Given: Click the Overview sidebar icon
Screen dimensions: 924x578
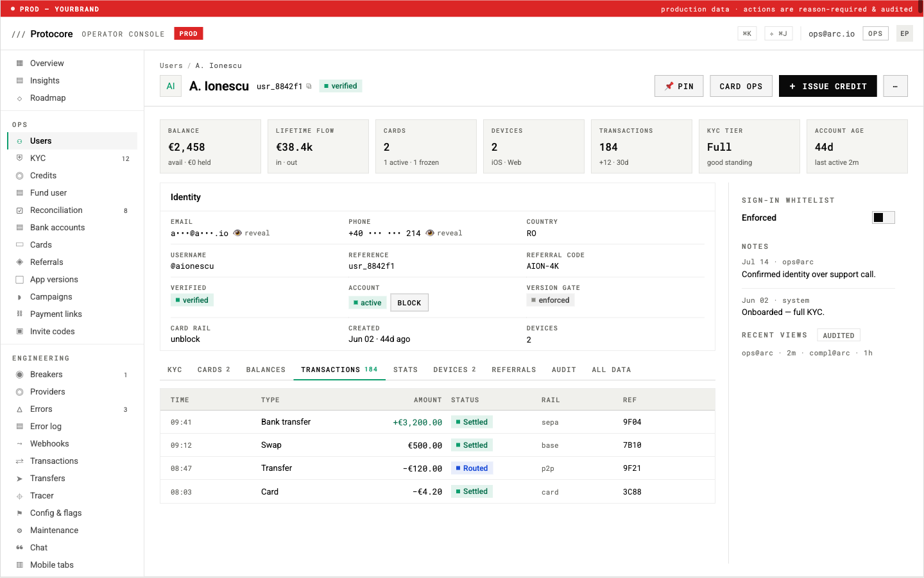Looking at the screenshot, I should coord(19,64).
